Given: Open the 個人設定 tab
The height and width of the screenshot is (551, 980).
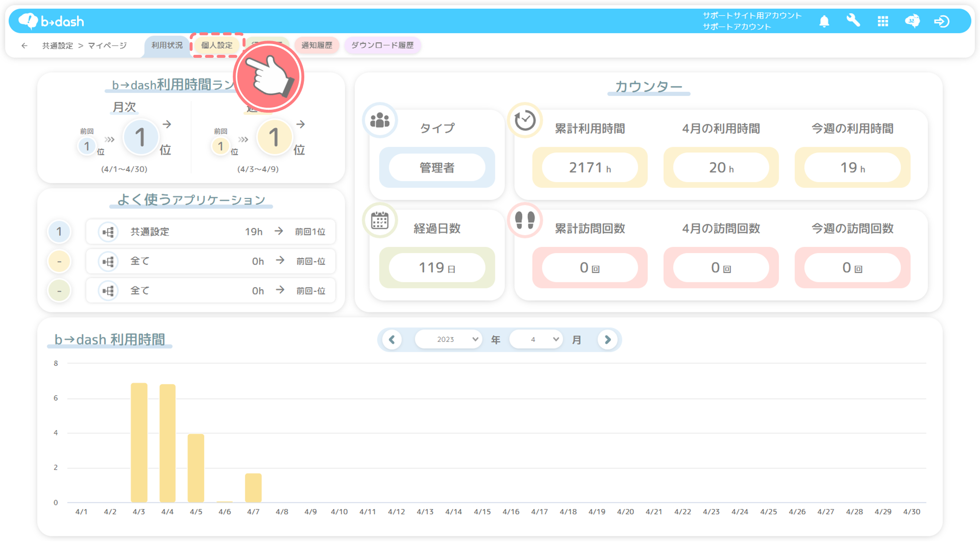Looking at the screenshot, I should click(217, 45).
